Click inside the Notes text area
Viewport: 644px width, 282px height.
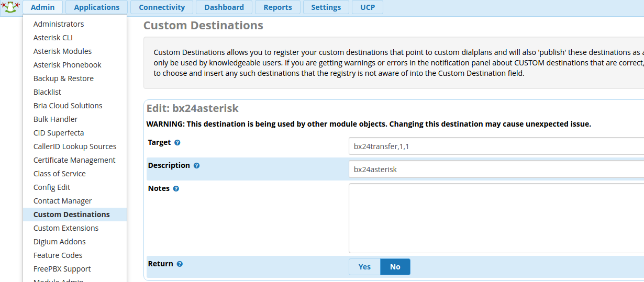click(x=496, y=218)
